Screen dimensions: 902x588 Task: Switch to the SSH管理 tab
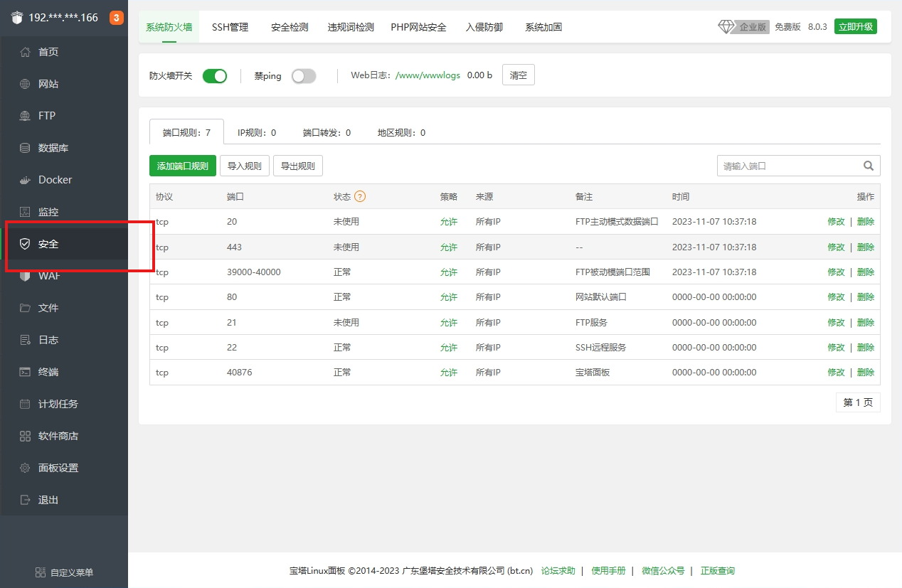point(230,27)
